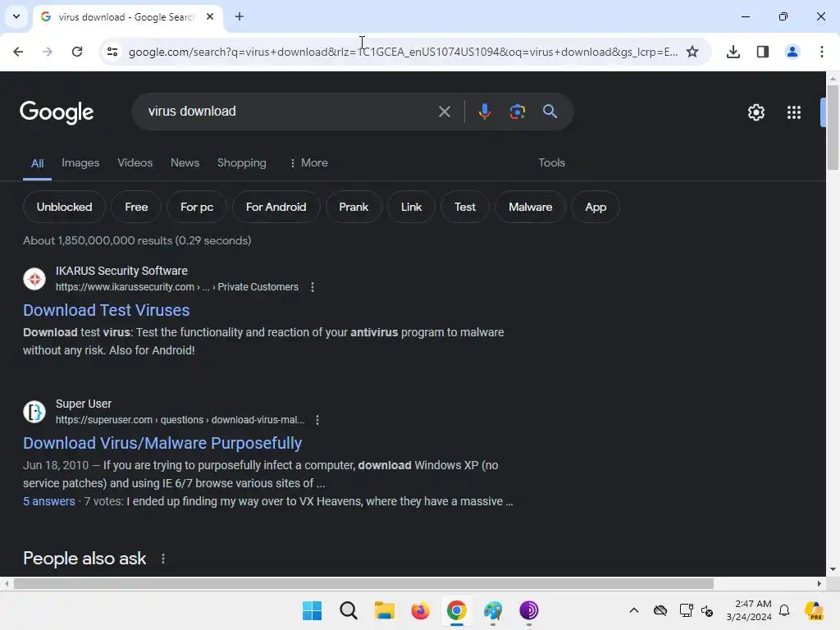The width and height of the screenshot is (840, 630).
Task: Switch to Images results tab
Action: [x=80, y=163]
